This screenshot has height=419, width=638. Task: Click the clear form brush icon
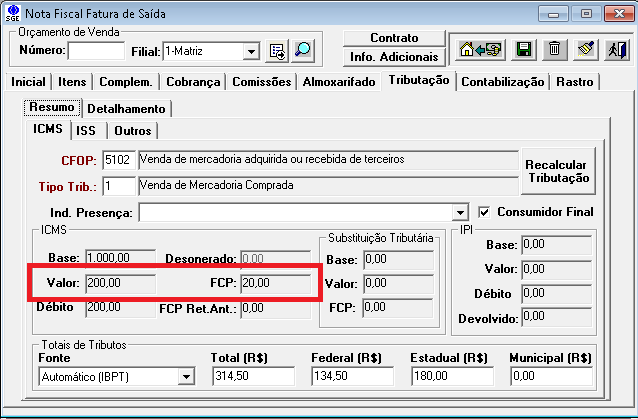587,48
